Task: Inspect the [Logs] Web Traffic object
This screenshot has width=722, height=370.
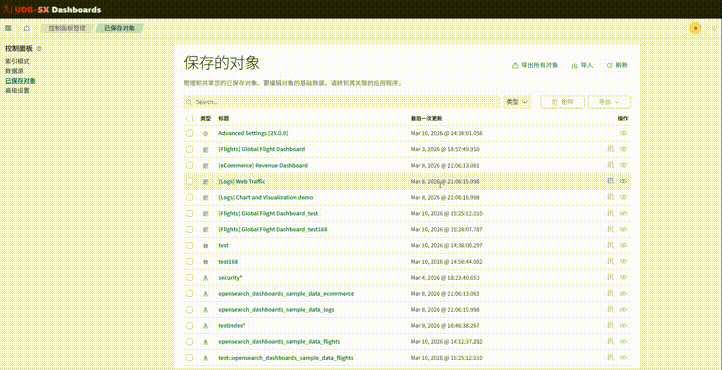Action: [611, 181]
